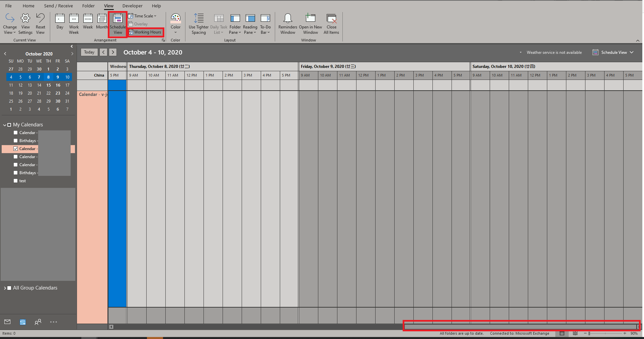The image size is (644, 339).
Task: Switch to the Home tab
Action: (x=28, y=6)
